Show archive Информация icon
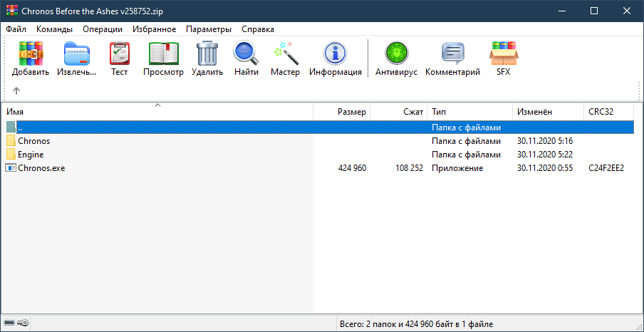The width and height of the screenshot is (644, 332). tap(335, 54)
